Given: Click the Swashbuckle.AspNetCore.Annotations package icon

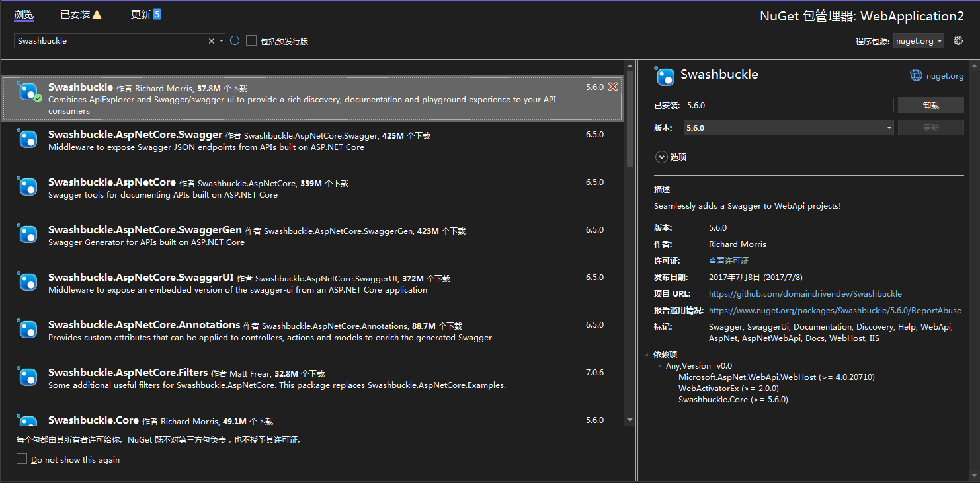Looking at the screenshot, I should click(28, 329).
